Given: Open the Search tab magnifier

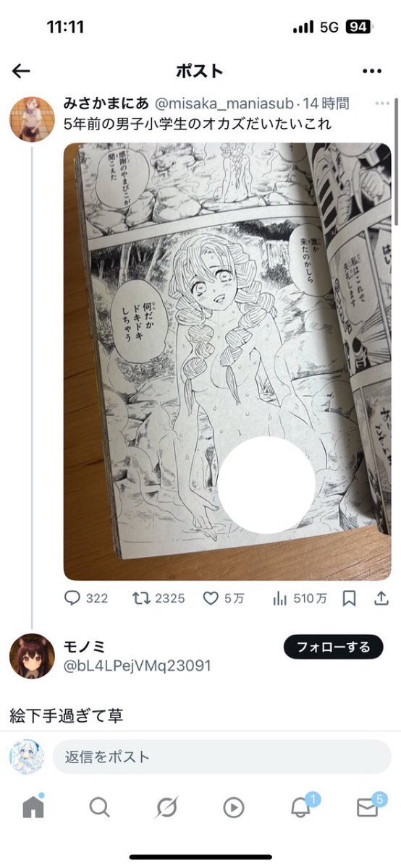Looking at the screenshot, I should click(100, 807).
